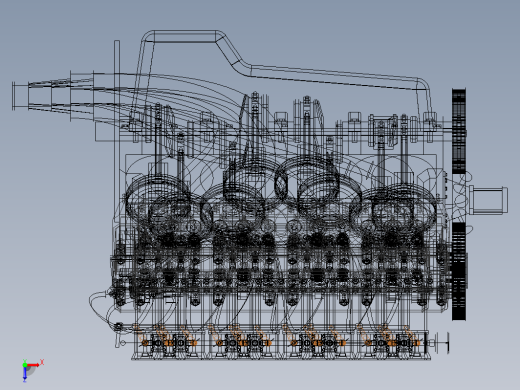Image resolution: width=520 pixels, height=390 pixels.
Task: Select the large curved pipe above the engine
Action: [x=280, y=72]
